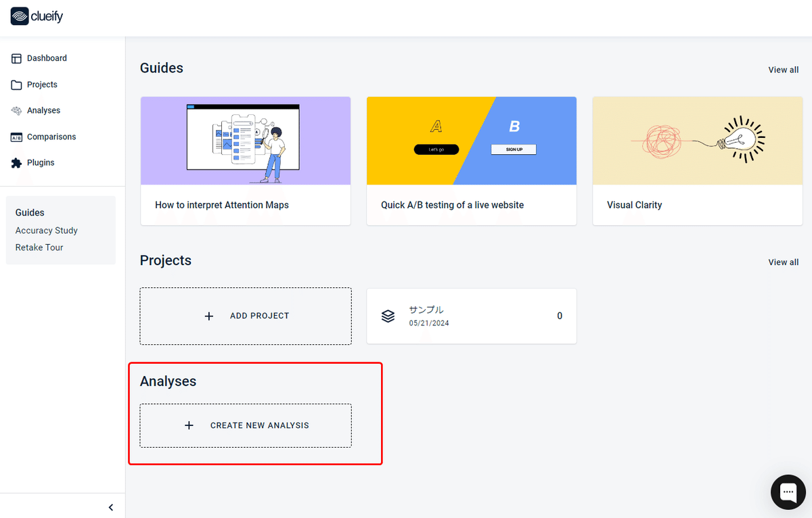Open the サンプル project card
This screenshot has width=812, height=518.
[x=472, y=316]
